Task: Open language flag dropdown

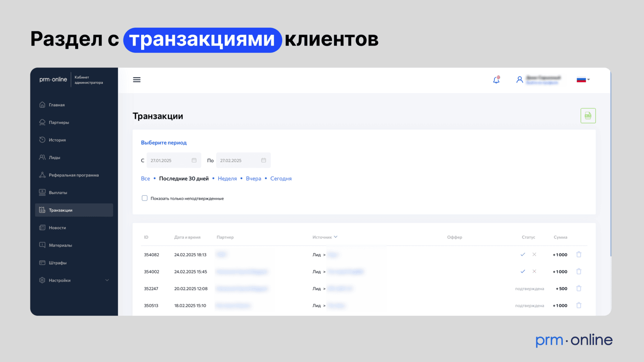Action: click(583, 80)
